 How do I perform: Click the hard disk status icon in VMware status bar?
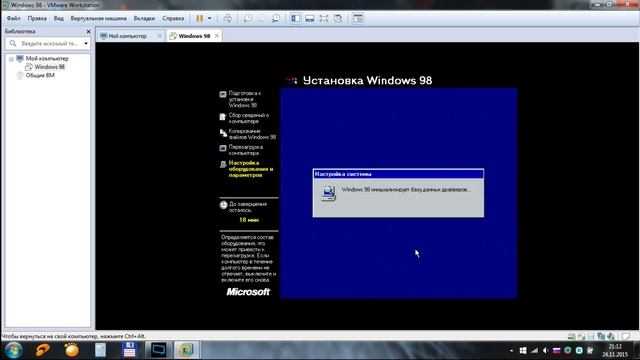tap(571, 337)
